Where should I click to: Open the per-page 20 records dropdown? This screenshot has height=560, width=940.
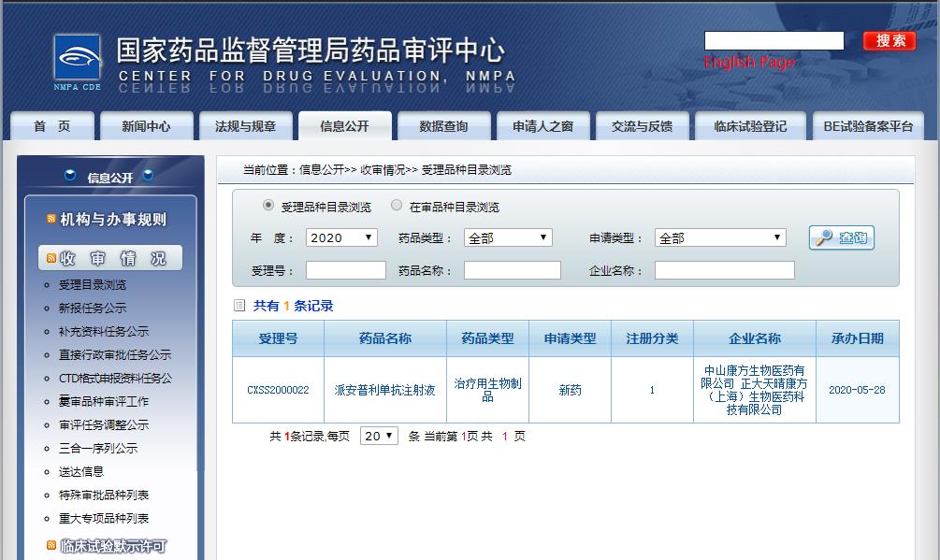point(380,436)
